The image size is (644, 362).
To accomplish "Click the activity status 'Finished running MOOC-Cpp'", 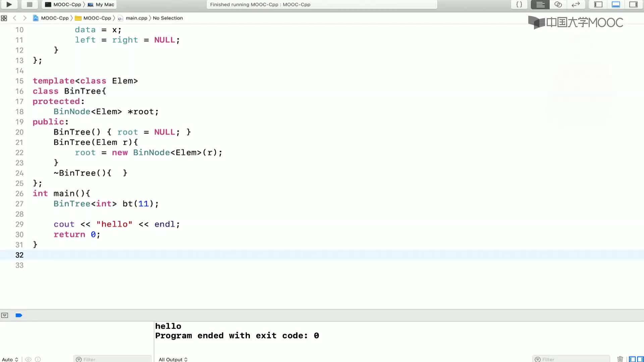I will point(260,4).
